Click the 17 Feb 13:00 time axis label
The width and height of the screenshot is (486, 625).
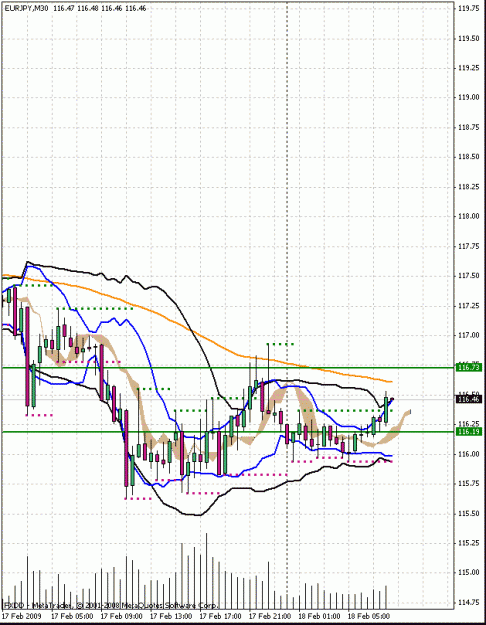pos(171,616)
